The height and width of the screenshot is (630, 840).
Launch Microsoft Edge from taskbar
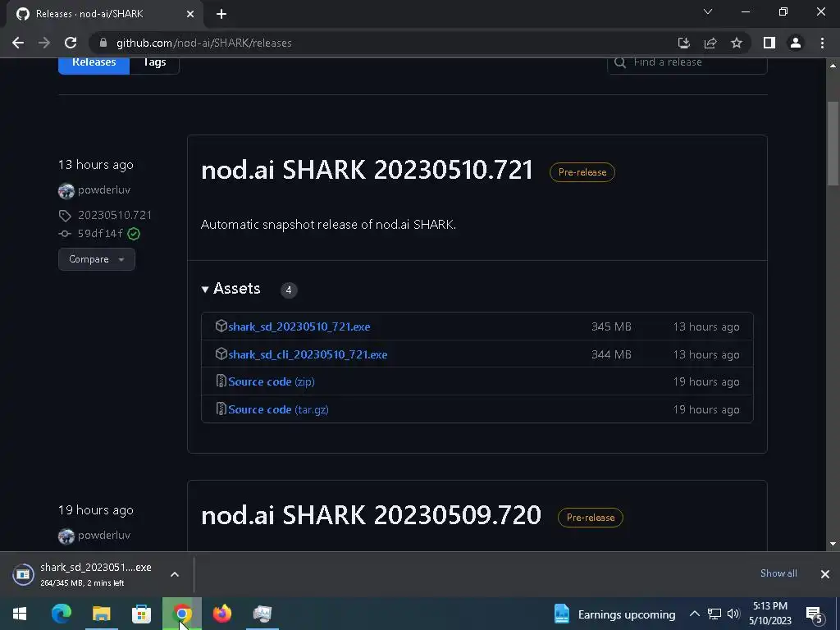tap(61, 614)
